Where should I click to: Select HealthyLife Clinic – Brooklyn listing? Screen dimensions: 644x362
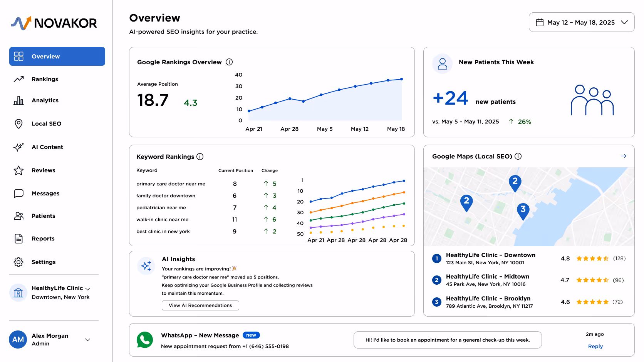528,302
